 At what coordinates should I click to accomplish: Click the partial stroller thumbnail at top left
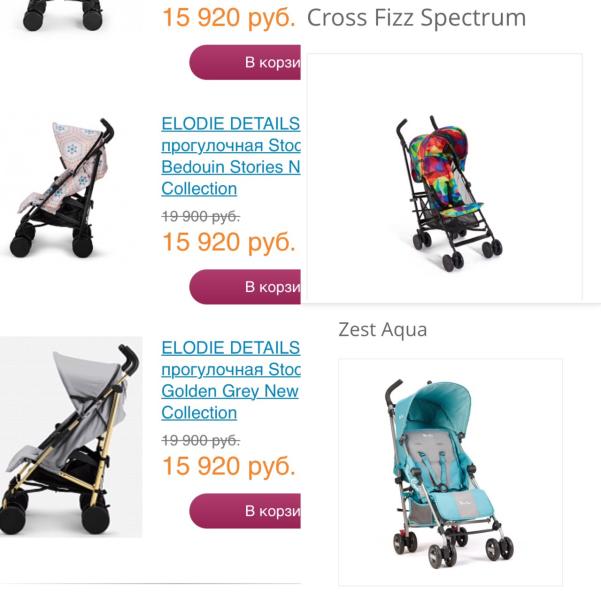coord(62,14)
